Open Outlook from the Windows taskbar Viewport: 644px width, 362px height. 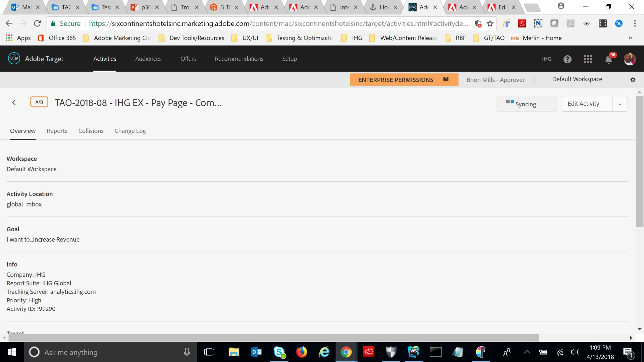256,352
